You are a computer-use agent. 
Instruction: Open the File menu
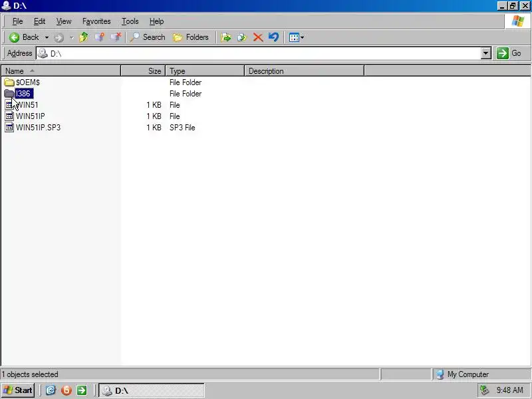[18, 21]
